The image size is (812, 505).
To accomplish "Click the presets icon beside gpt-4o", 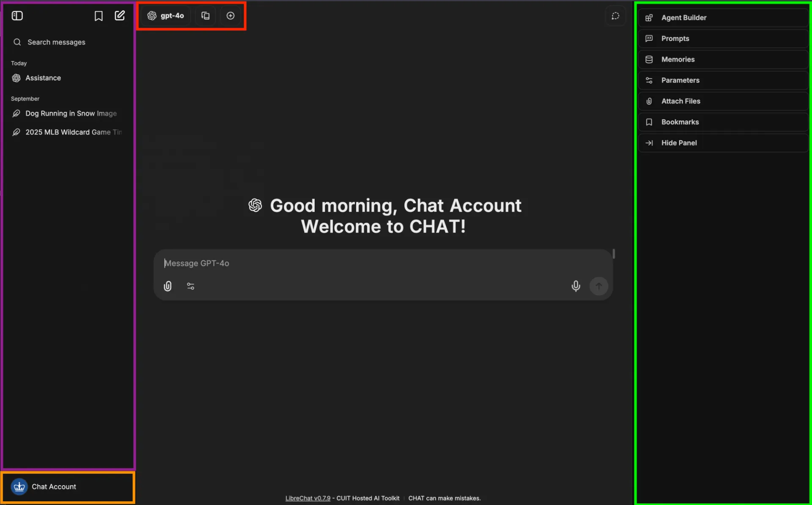I will tap(206, 16).
